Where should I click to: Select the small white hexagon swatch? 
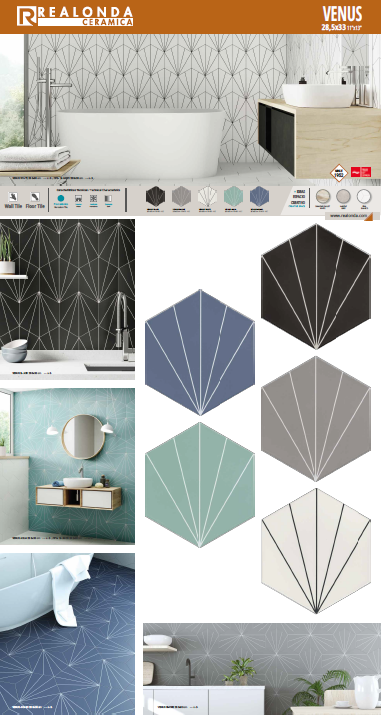point(207,197)
